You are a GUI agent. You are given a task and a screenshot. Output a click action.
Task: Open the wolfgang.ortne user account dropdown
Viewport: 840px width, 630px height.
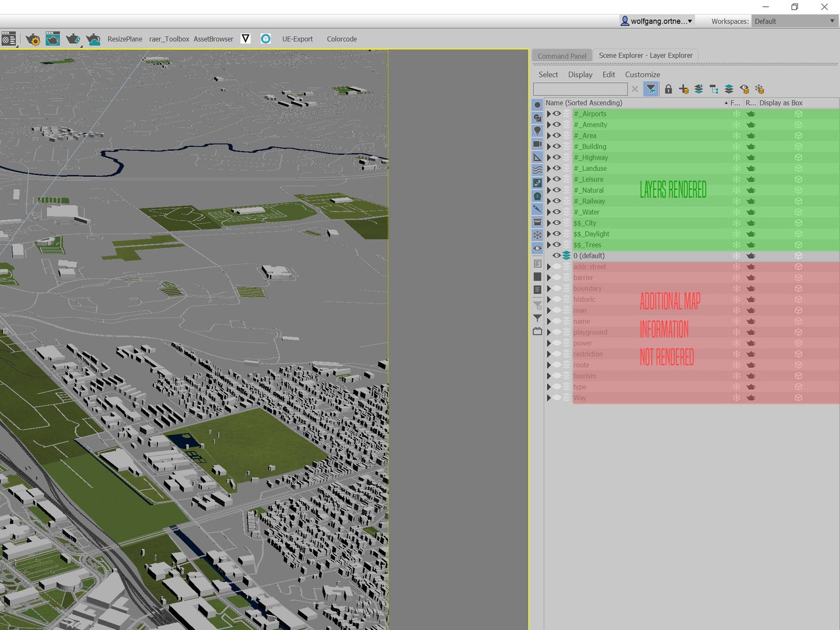[657, 21]
